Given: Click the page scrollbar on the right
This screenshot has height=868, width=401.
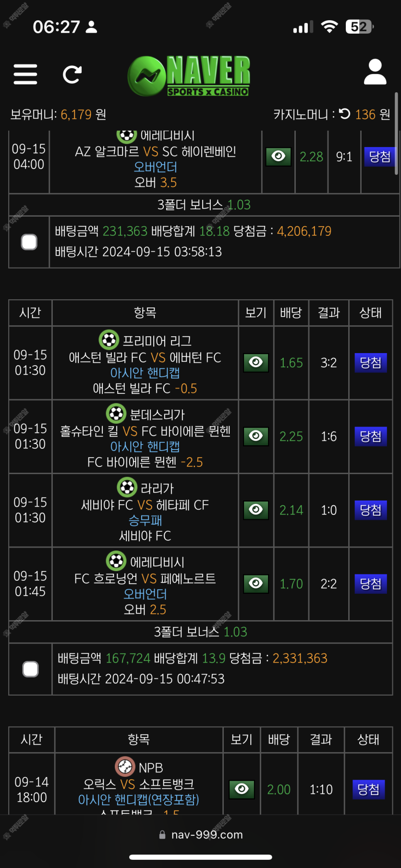Looking at the screenshot, I should (x=396, y=134).
